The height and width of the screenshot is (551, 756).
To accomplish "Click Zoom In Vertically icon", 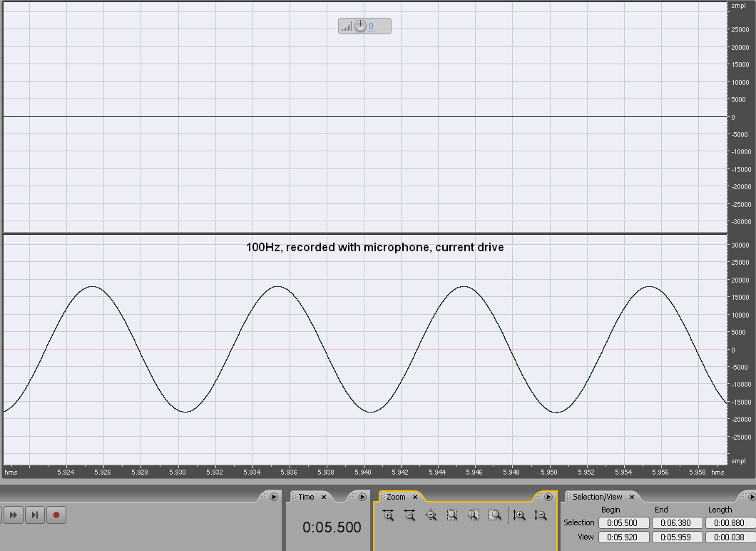I will (x=519, y=515).
